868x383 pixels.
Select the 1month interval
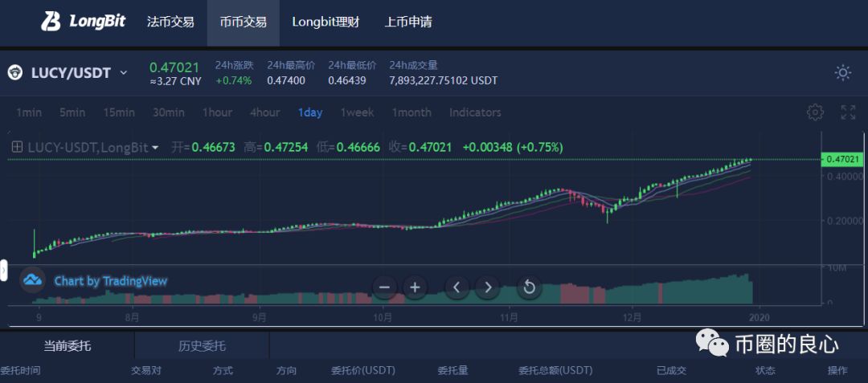411,112
